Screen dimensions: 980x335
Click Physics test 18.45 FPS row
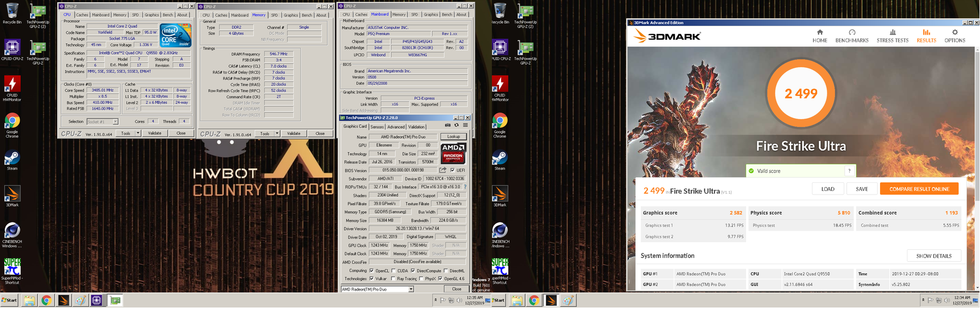click(801, 225)
